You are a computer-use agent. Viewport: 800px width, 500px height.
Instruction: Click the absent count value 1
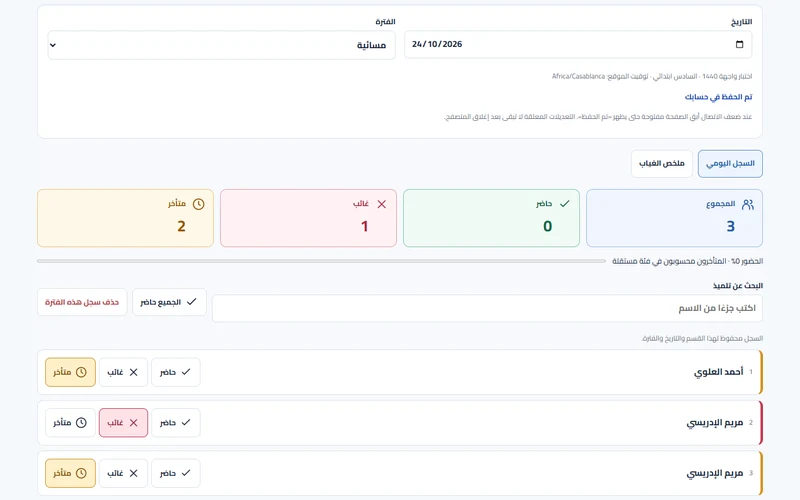[x=364, y=227]
